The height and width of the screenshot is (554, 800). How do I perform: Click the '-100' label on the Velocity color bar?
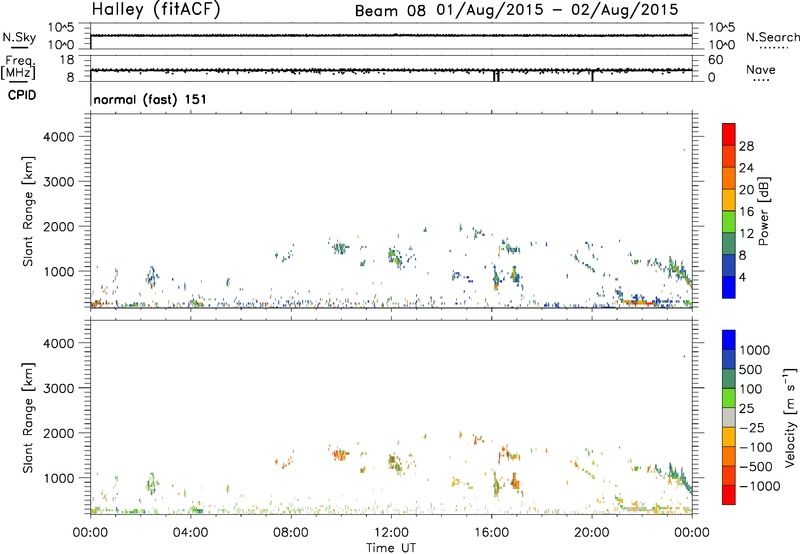pyautogui.click(x=755, y=447)
